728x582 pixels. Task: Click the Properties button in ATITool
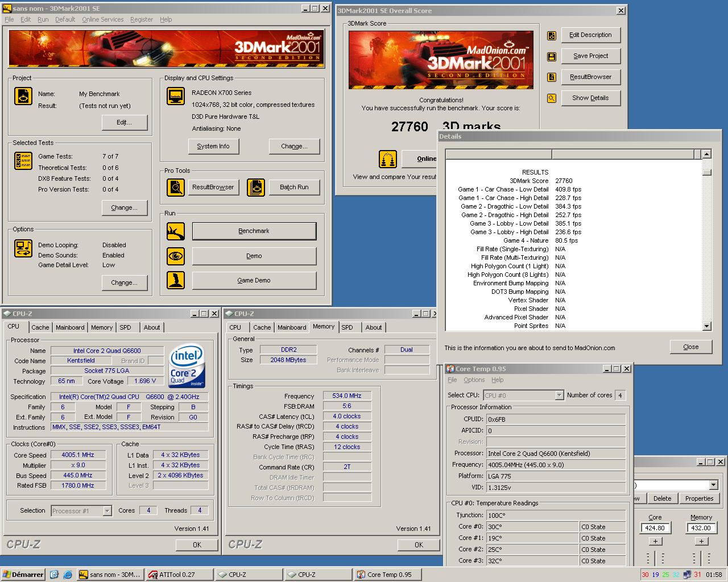tap(699, 498)
